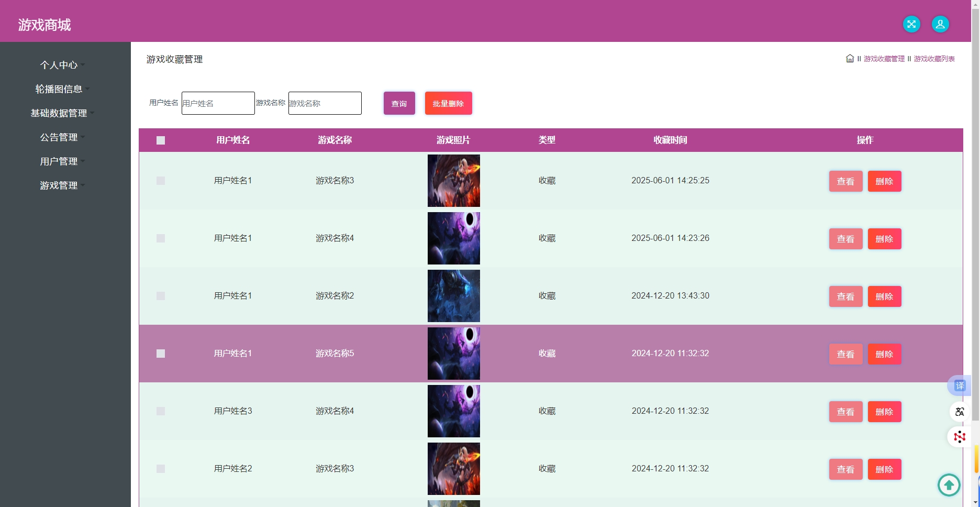
Task: Click the game photo thumbnail of 游戏名称2
Action: 453,295
